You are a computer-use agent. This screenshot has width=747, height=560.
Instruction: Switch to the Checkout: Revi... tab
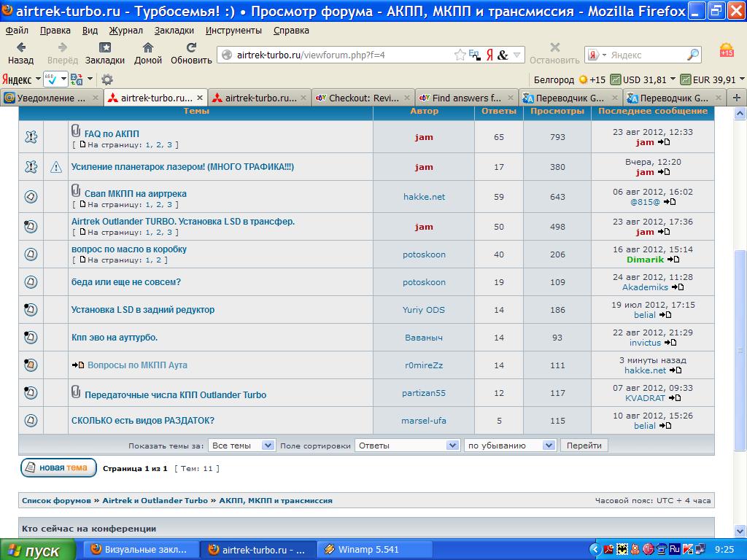tap(363, 98)
